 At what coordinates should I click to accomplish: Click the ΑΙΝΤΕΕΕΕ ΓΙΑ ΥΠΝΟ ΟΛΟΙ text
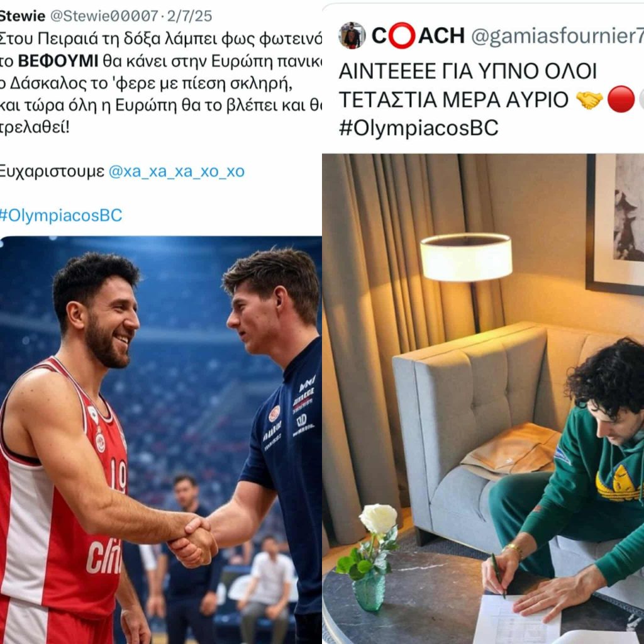pyautogui.click(x=467, y=71)
